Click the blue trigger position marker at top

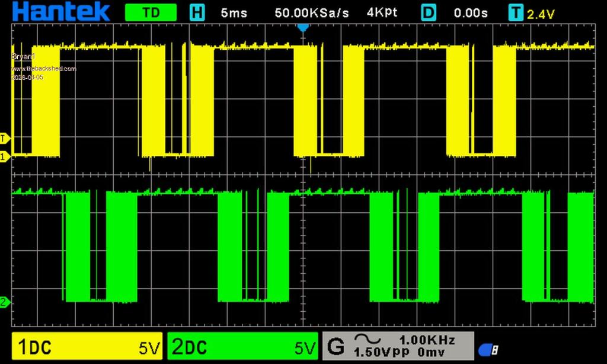click(x=303, y=27)
